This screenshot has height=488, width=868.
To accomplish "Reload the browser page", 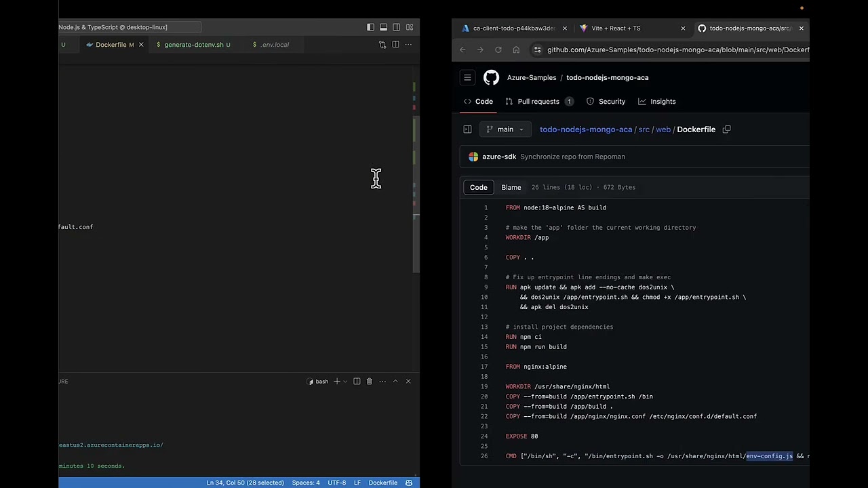I will pyautogui.click(x=498, y=49).
